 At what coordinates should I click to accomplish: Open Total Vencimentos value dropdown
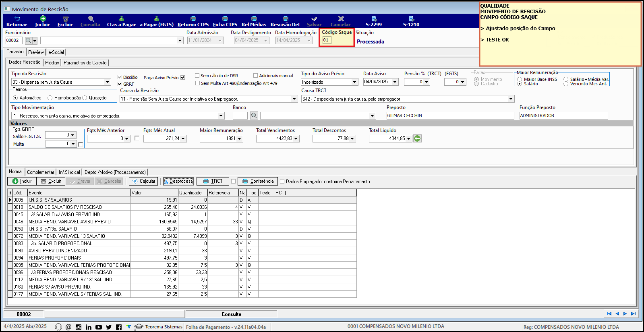point(296,138)
